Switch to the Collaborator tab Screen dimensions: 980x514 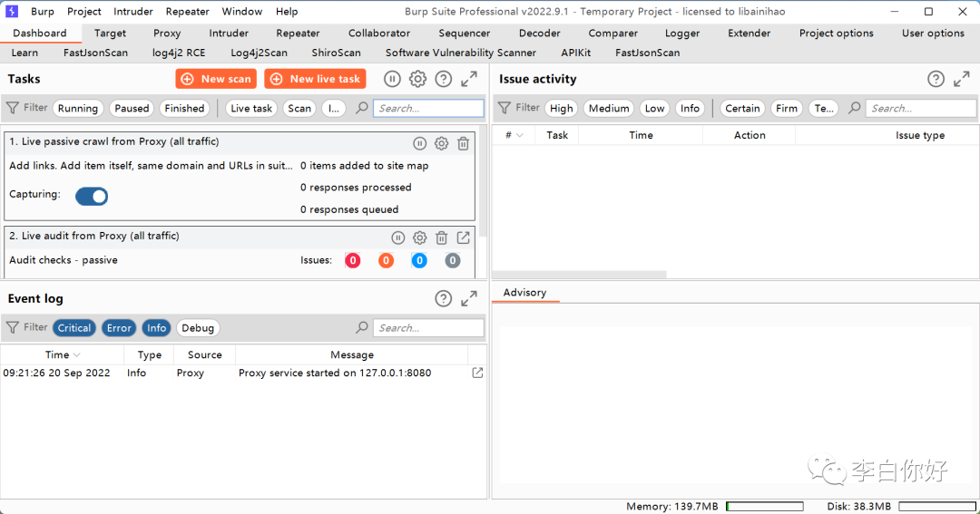pyautogui.click(x=379, y=34)
